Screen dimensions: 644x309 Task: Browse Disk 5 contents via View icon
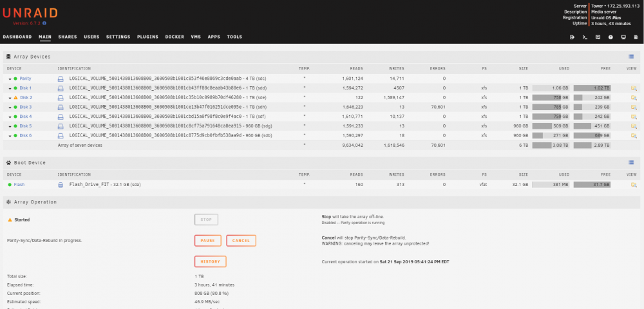tap(634, 126)
